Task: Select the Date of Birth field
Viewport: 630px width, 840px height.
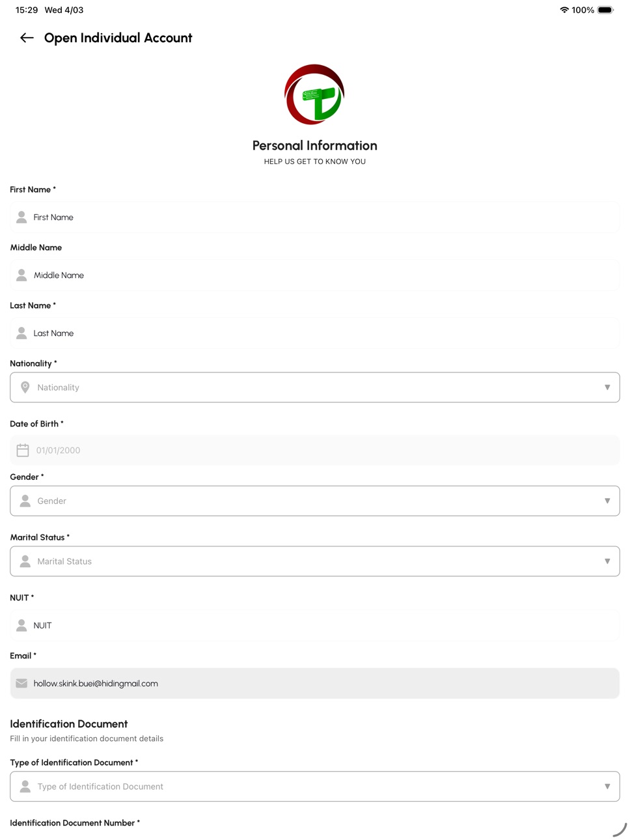Action: 315,450
